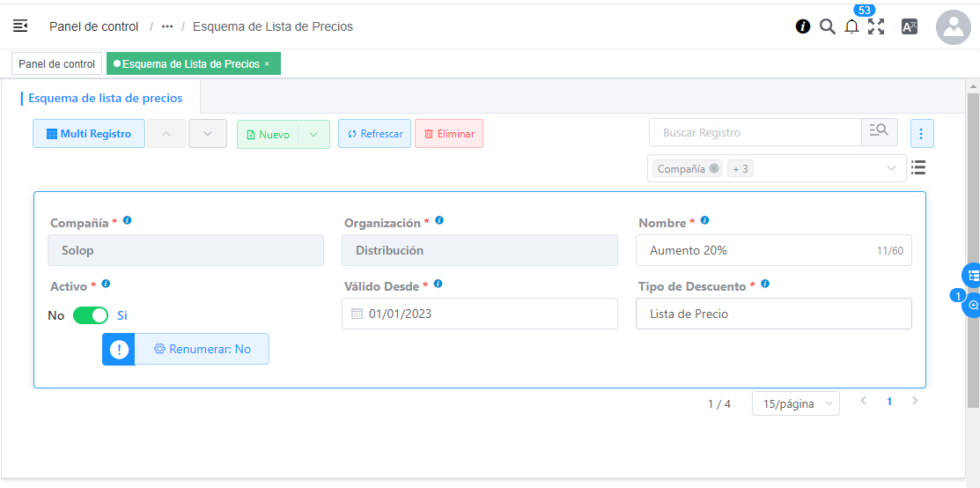Toggle the Activo switch
The height and width of the screenshot is (488, 980).
point(91,315)
